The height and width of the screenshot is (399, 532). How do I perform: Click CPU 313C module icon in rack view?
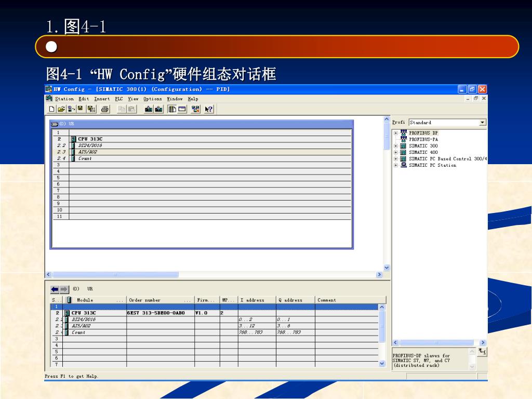73,139
